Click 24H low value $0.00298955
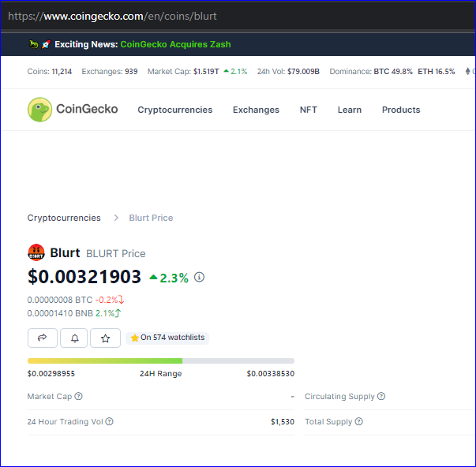This screenshot has width=476, height=467. (51, 374)
